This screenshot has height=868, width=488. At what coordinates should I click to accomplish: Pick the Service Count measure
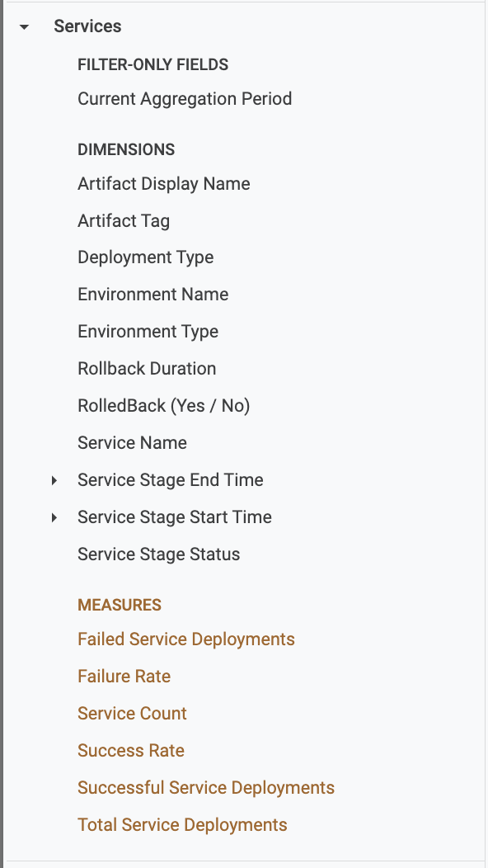coord(132,714)
